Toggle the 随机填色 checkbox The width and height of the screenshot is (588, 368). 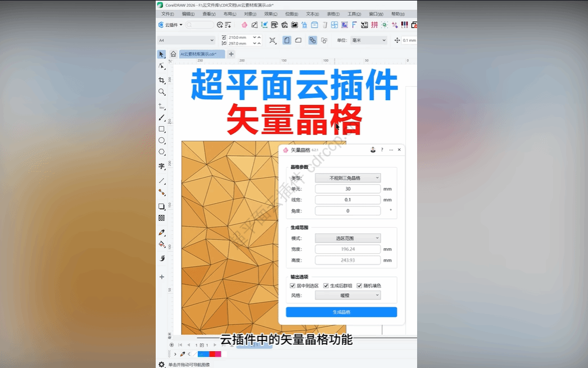[359, 286]
